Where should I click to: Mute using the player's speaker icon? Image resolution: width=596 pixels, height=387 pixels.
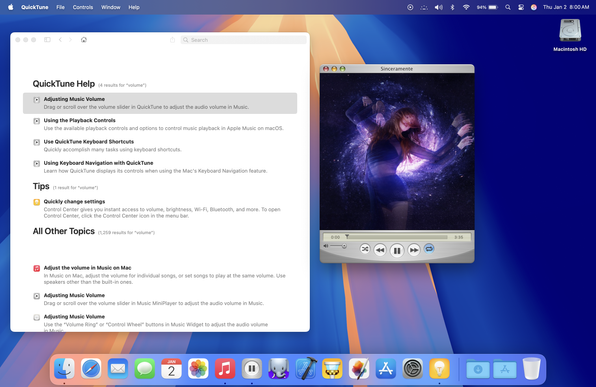click(x=326, y=246)
